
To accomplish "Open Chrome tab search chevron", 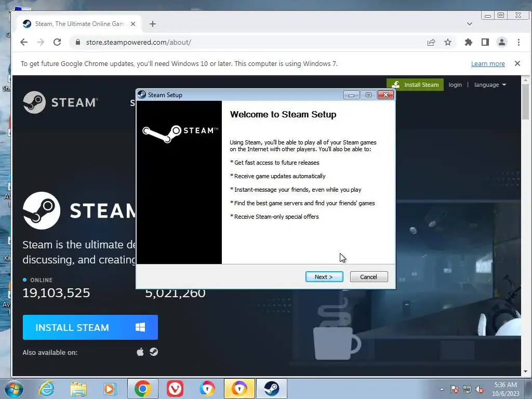I will (x=470, y=24).
